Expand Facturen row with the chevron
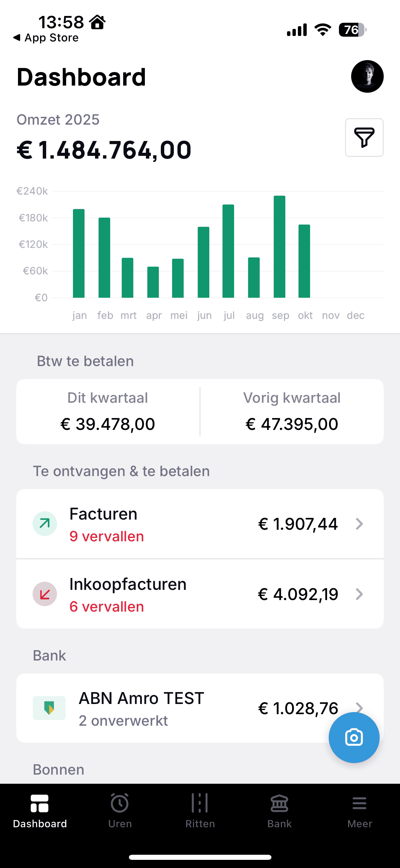Screen dimensions: 400x868 tap(360, 524)
